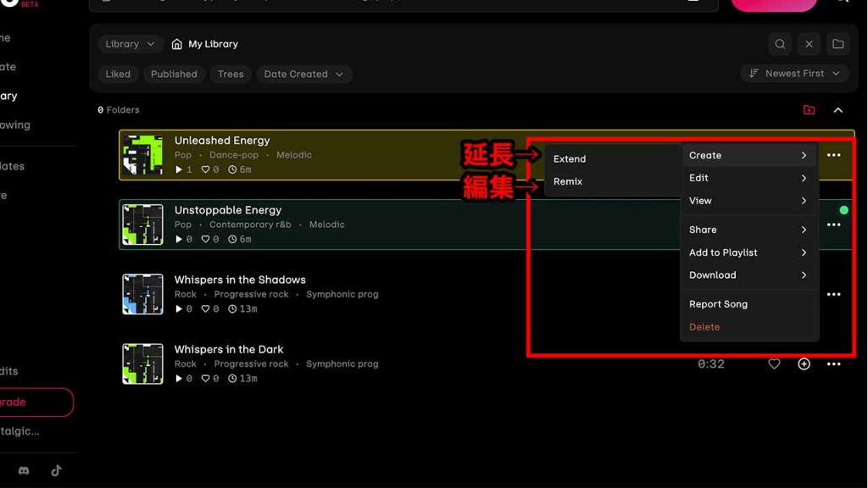
Task: Open the TikTok icon in sidebar
Action: pos(56,471)
